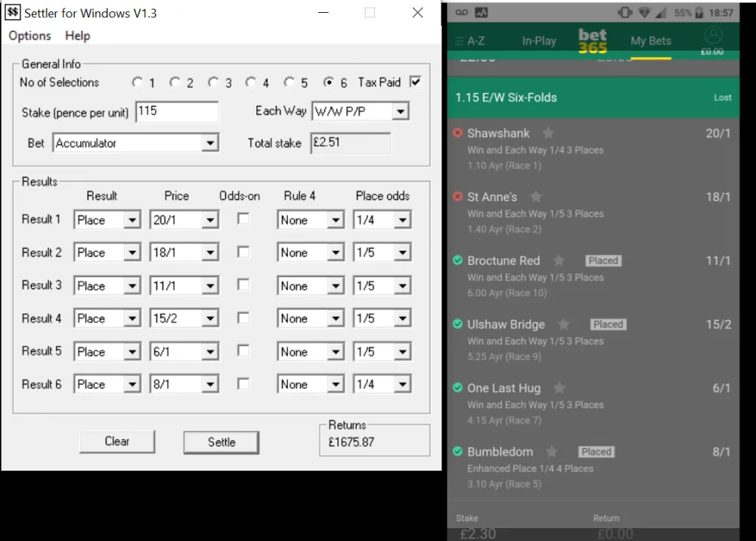Viewport: 756px width, 541px height.
Task: Switch to the My Bets tab
Action: [651, 41]
